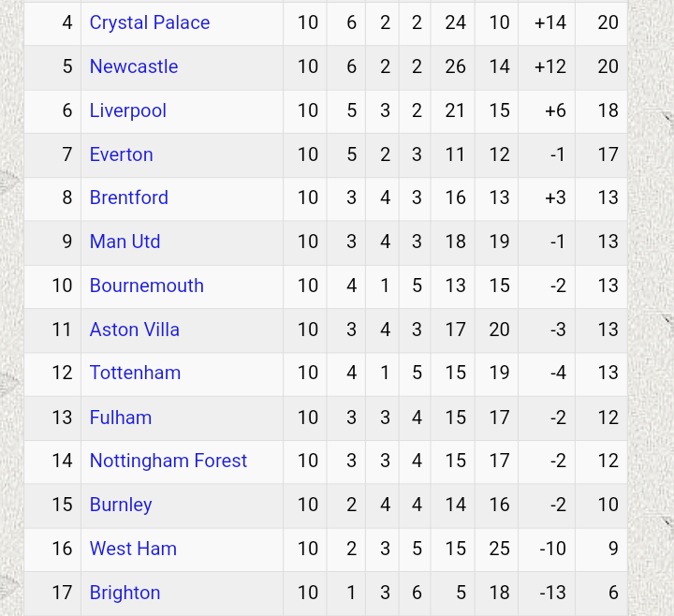Select the Burnley team link

tap(121, 506)
